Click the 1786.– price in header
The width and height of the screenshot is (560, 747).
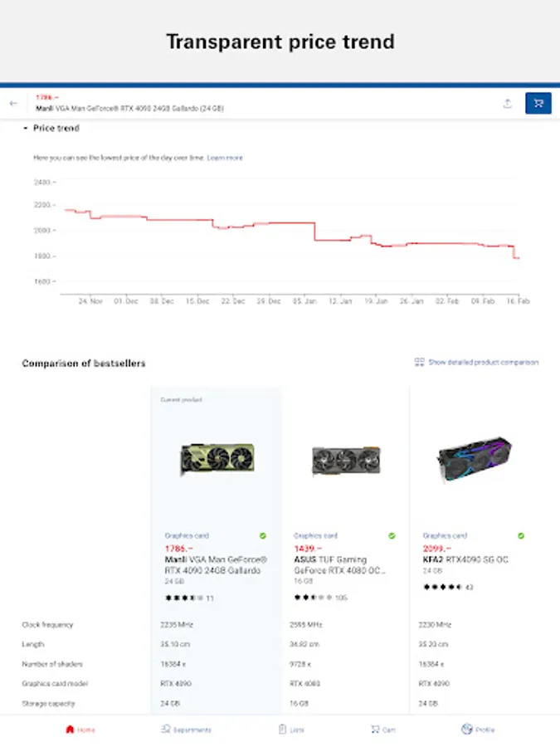[x=47, y=97]
